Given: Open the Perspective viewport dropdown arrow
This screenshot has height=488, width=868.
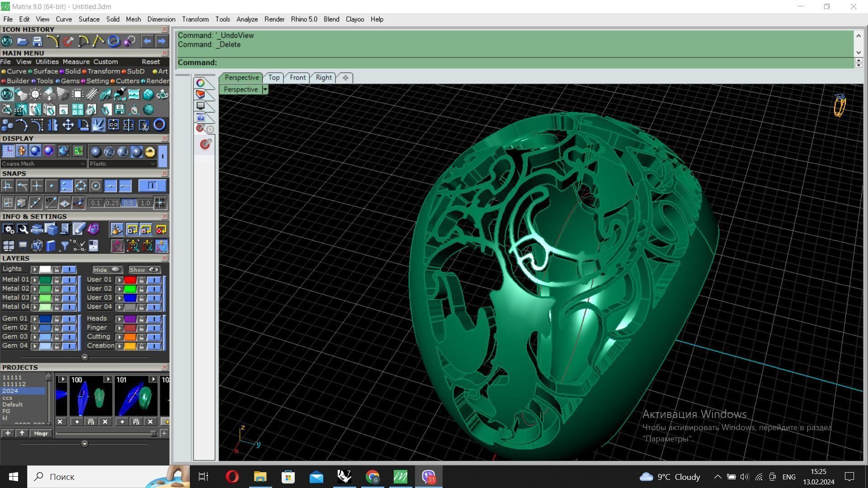Looking at the screenshot, I should (x=265, y=89).
